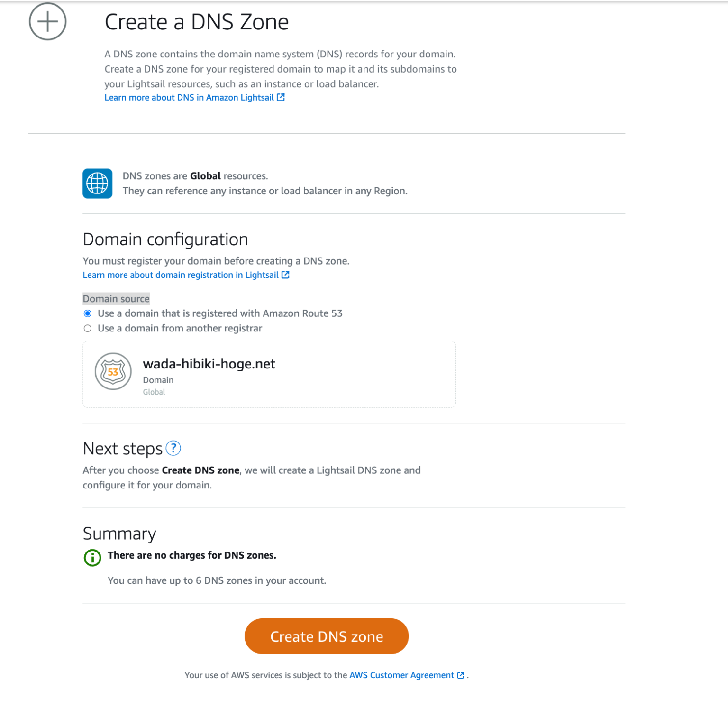Open the help tooltip next to Next steps
The height and width of the screenshot is (709, 728).
click(174, 448)
